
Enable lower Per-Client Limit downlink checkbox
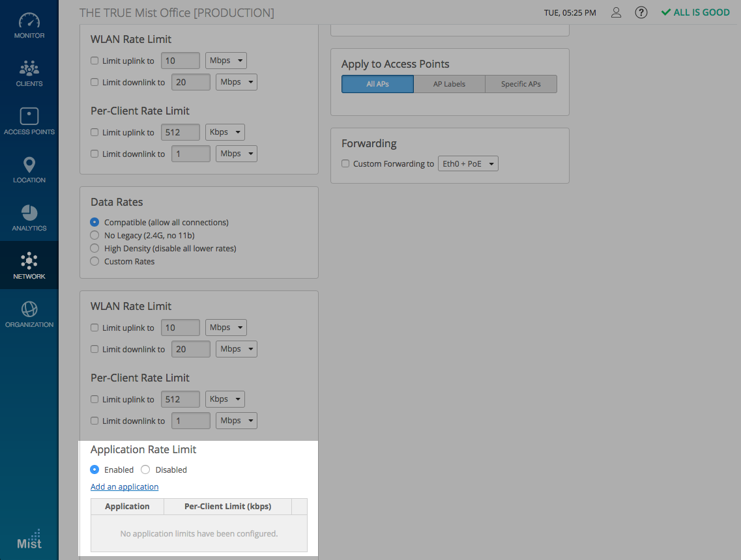point(94,421)
